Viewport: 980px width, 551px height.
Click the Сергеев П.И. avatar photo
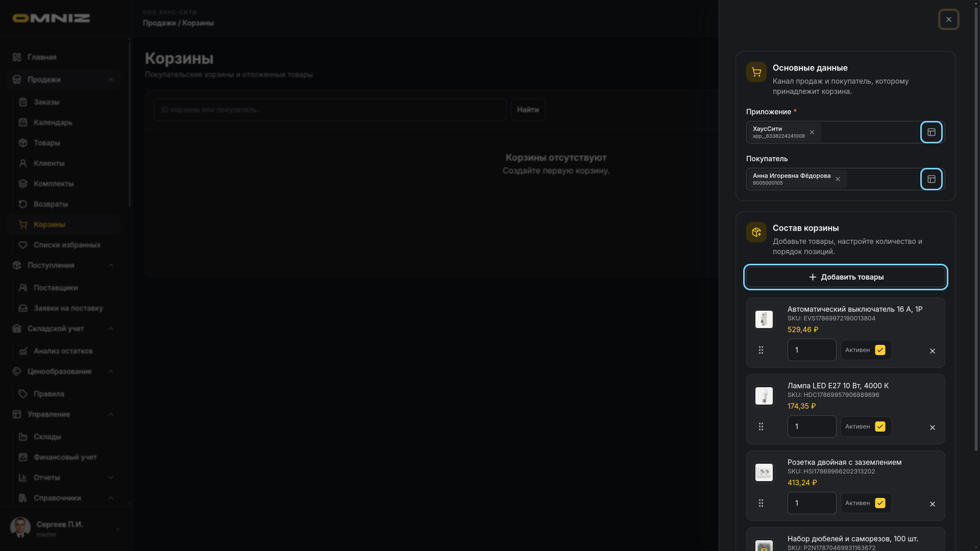click(x=20, y=527)
